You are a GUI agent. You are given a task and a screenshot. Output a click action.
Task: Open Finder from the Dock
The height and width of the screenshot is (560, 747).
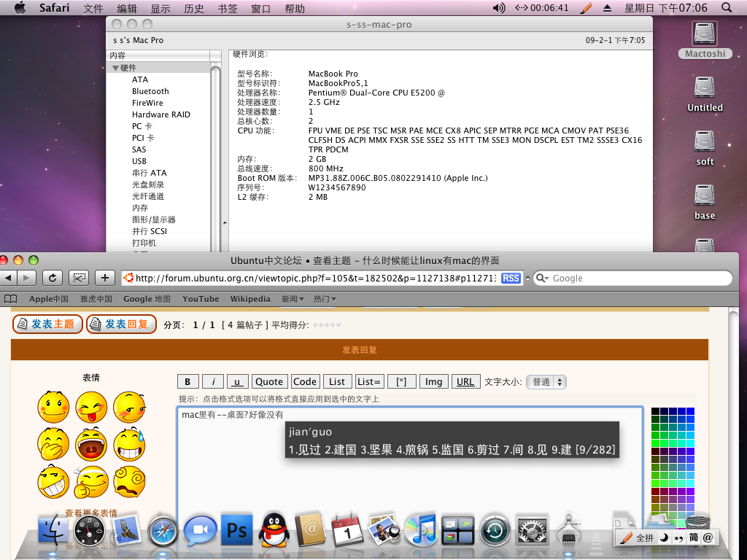pyautogui.click(x=53, y=530)
